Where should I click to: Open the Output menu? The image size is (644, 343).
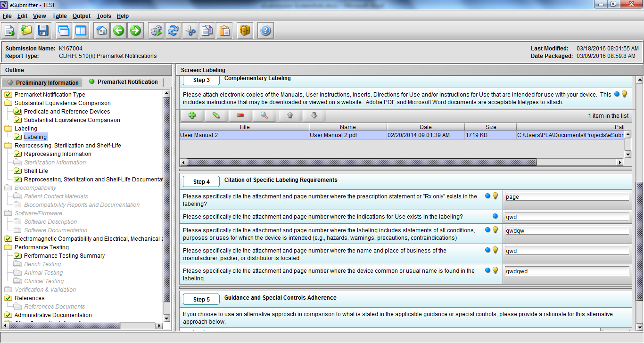point(82,16)
